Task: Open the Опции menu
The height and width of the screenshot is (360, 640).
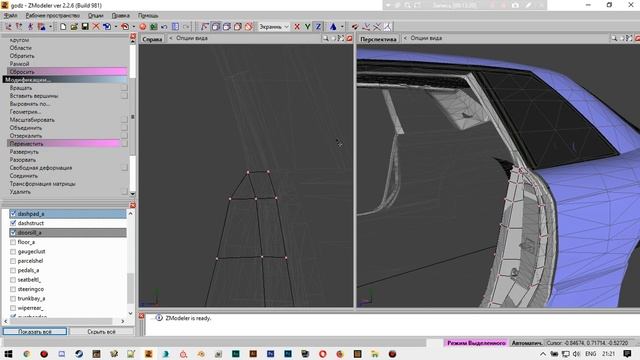Action: tap(96, 16)
